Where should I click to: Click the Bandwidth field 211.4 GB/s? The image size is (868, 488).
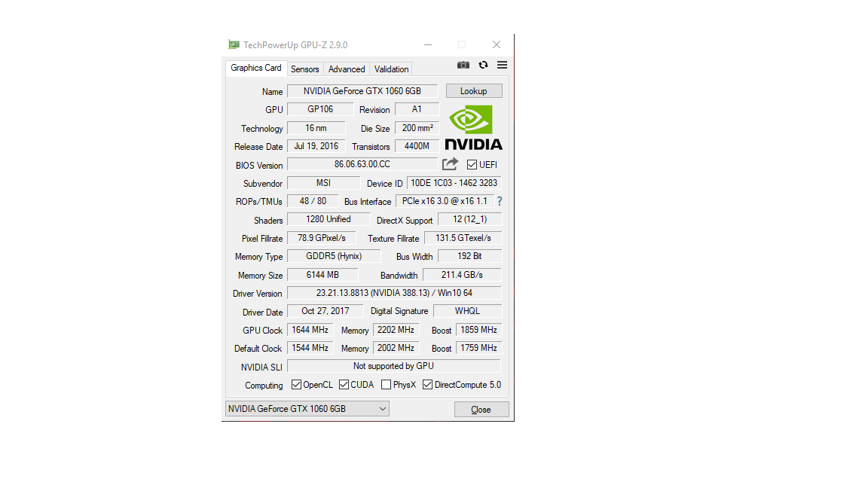tap(462, 274)
